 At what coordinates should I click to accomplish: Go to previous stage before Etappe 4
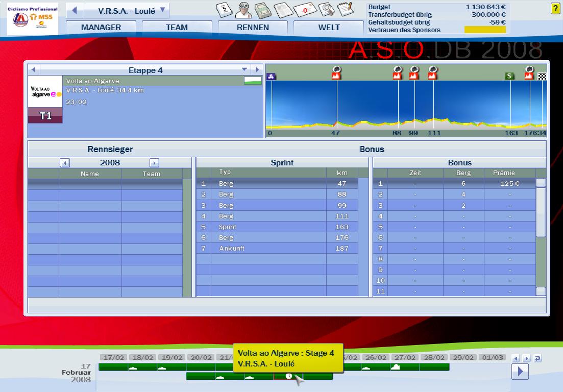click(x=33, y=70)
